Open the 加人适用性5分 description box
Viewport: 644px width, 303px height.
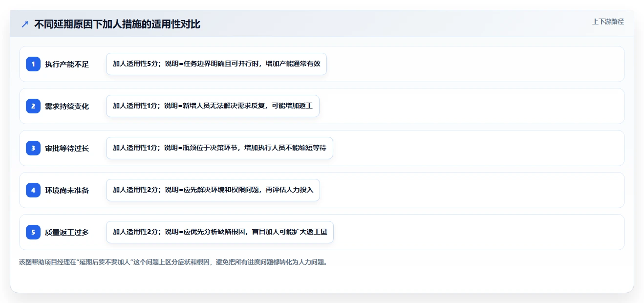coord(216,64)
